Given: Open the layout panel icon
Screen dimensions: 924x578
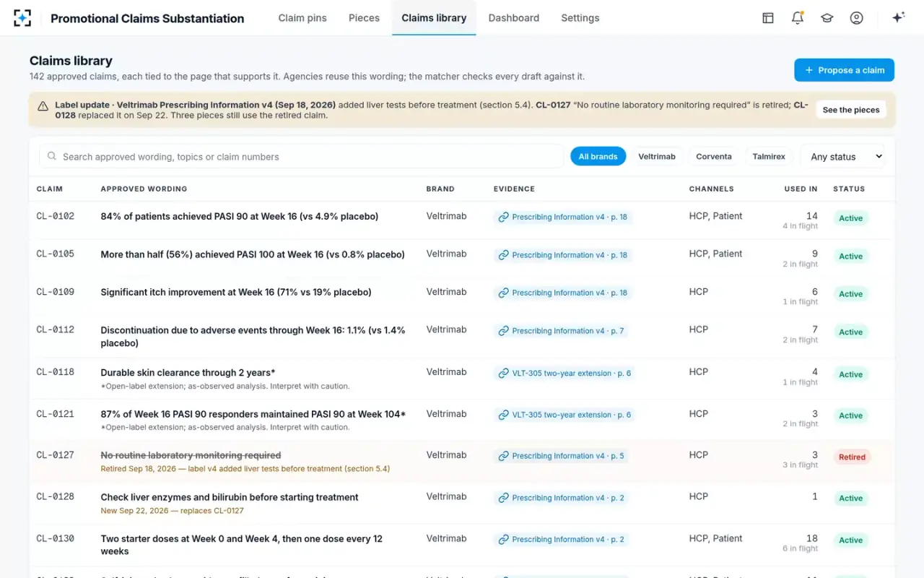Looking at the screenshot, I should [x=768, y=18].
